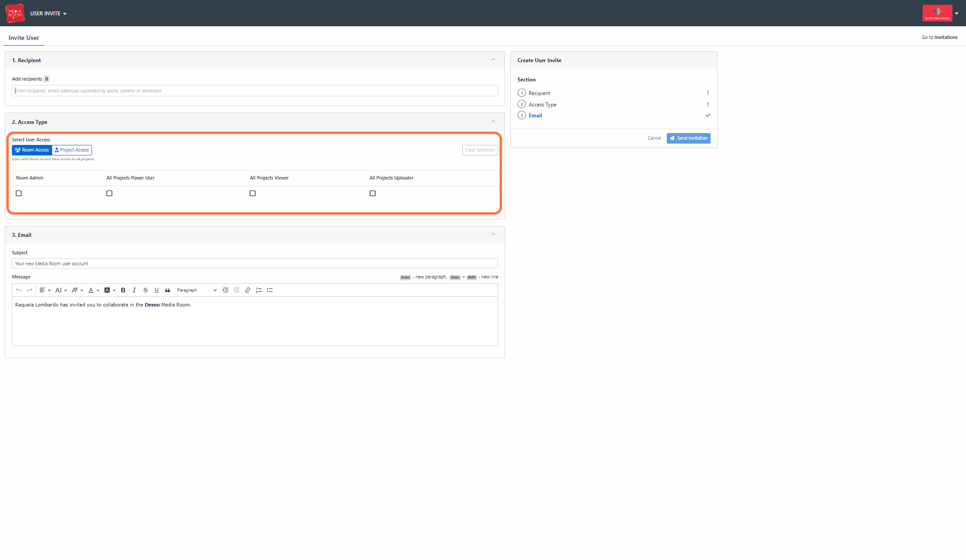Click the undo icon in message toolbar
The width and height of the screenshot is (966, 560).
18,290
